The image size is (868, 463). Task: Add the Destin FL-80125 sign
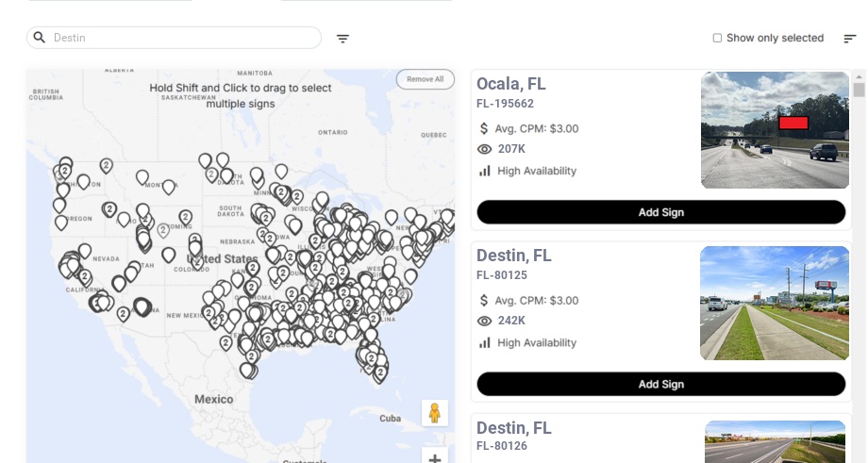[660, 384]
